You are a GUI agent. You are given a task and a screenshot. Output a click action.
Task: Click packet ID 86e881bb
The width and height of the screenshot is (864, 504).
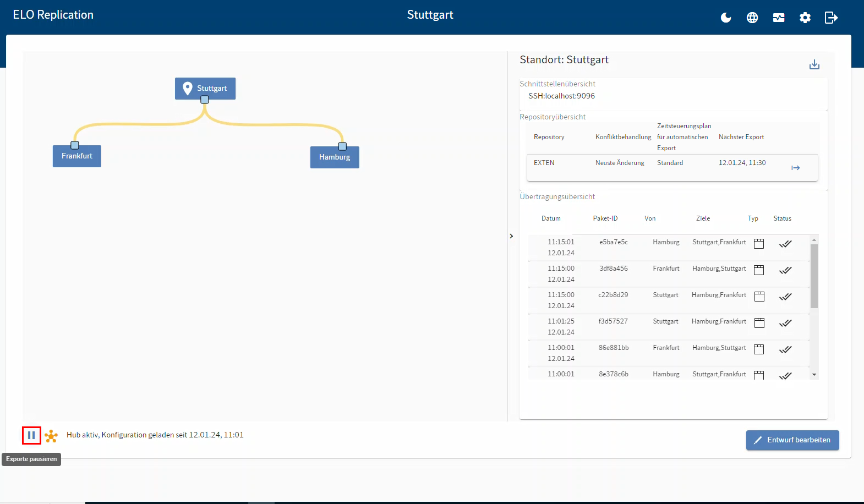(x=614, y=348)
